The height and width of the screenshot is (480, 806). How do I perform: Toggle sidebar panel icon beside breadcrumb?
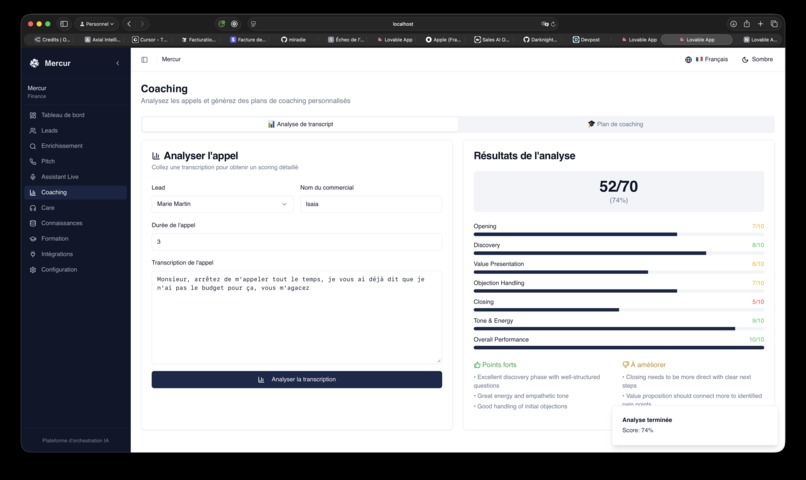pos(144,60)
